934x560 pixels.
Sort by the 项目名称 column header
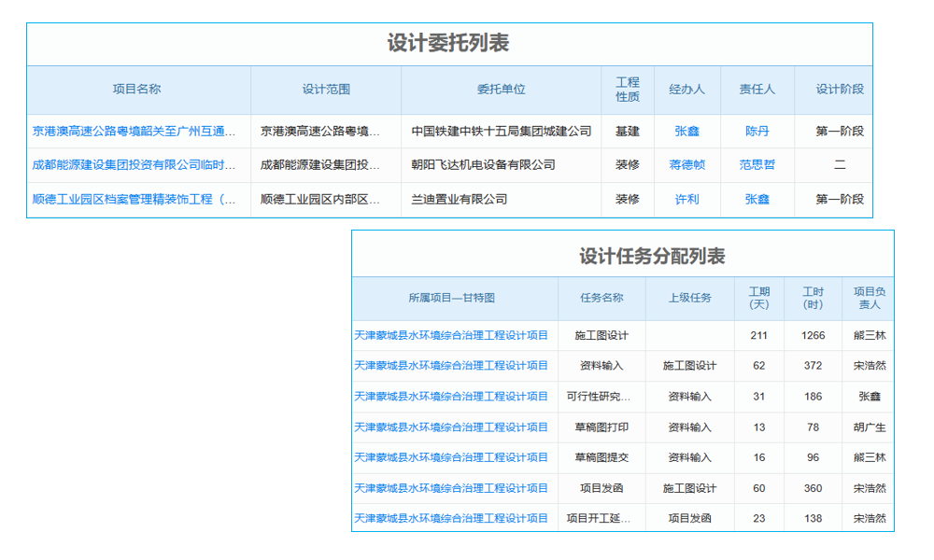click(137, 90)
